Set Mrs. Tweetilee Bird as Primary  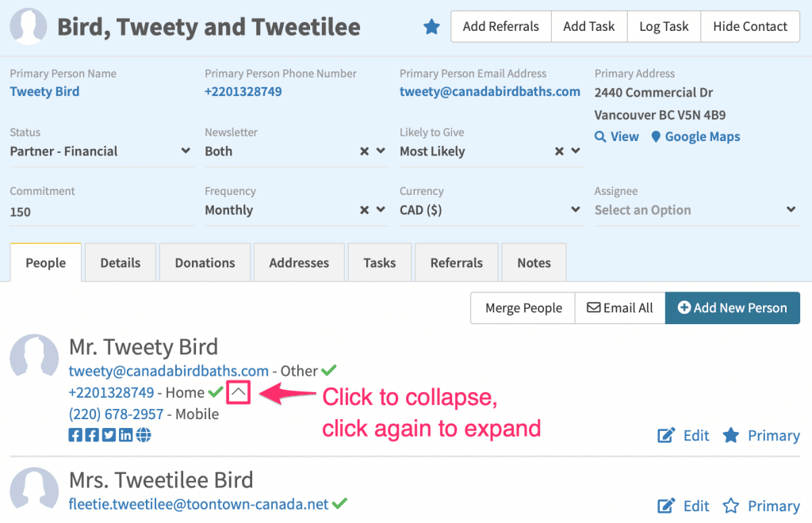pos(761,506)
